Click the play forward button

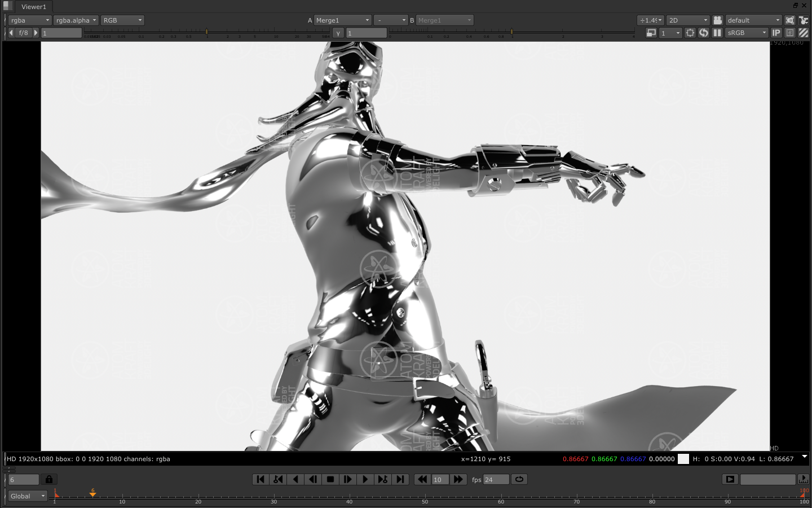(x=365, y=479)
